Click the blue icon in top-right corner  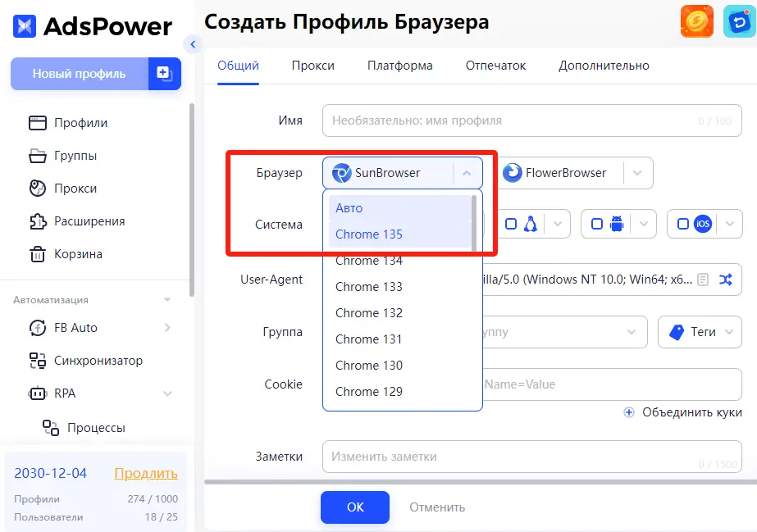pyautogui.click(x=739, y=22)
